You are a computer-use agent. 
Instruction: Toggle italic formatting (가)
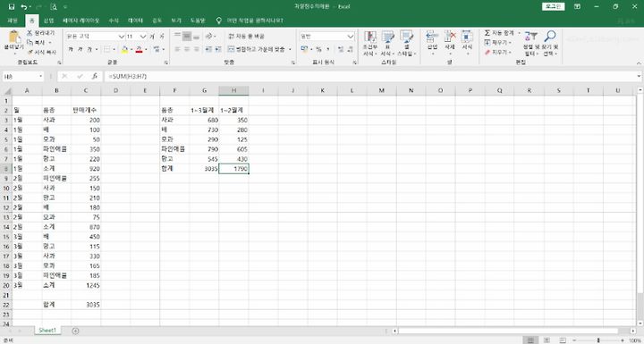click(80, 49)
